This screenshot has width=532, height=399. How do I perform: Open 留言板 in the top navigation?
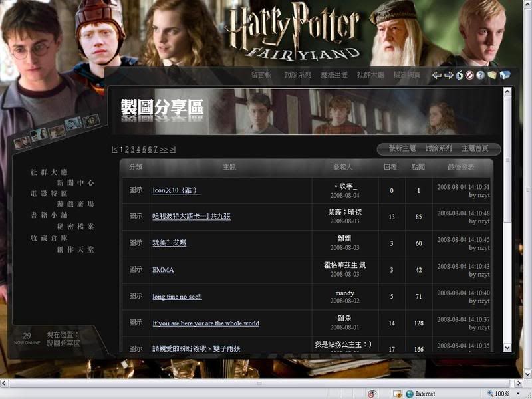pyautogui.click(x=261, y=75)
